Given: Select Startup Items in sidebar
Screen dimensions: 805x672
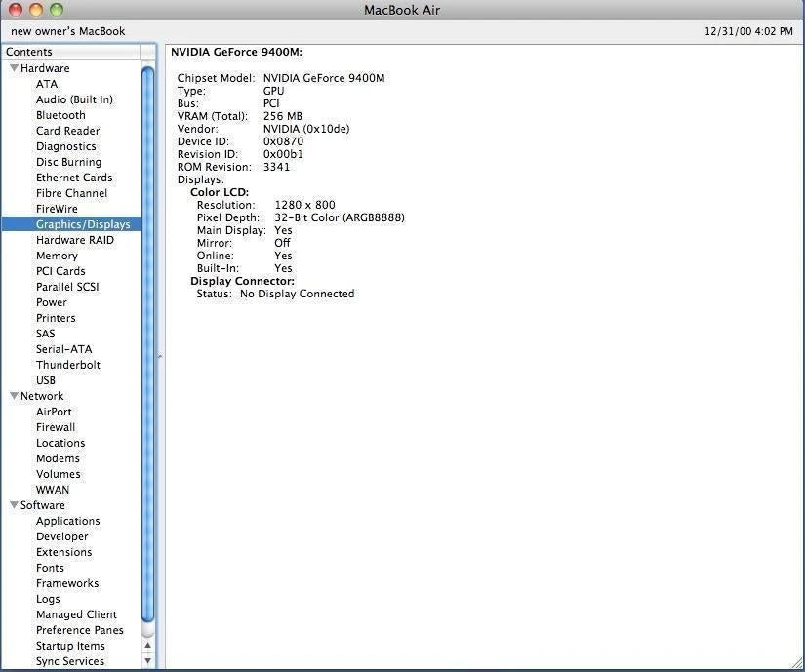Looking at the screenshot, I should (x=70, y=646).
